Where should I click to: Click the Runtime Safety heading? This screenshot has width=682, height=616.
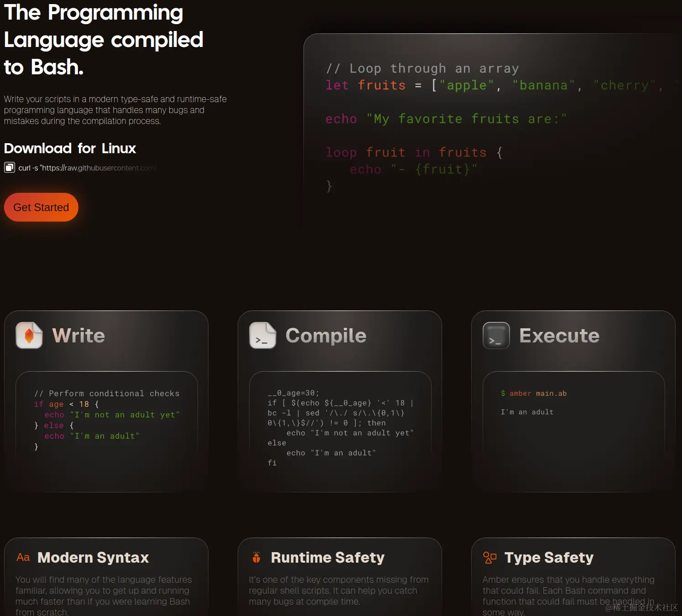[x=328, y=557]
